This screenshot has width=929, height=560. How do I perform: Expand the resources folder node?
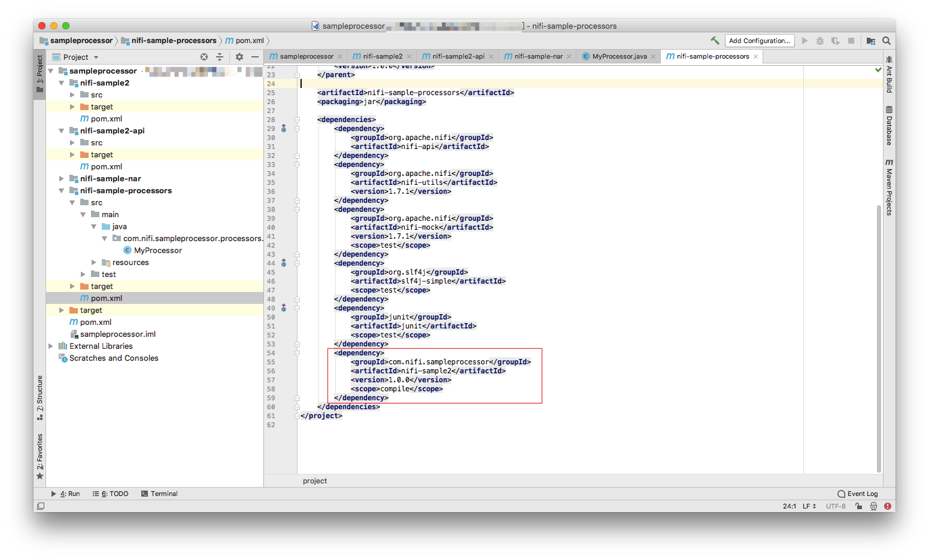coord(94,263)
